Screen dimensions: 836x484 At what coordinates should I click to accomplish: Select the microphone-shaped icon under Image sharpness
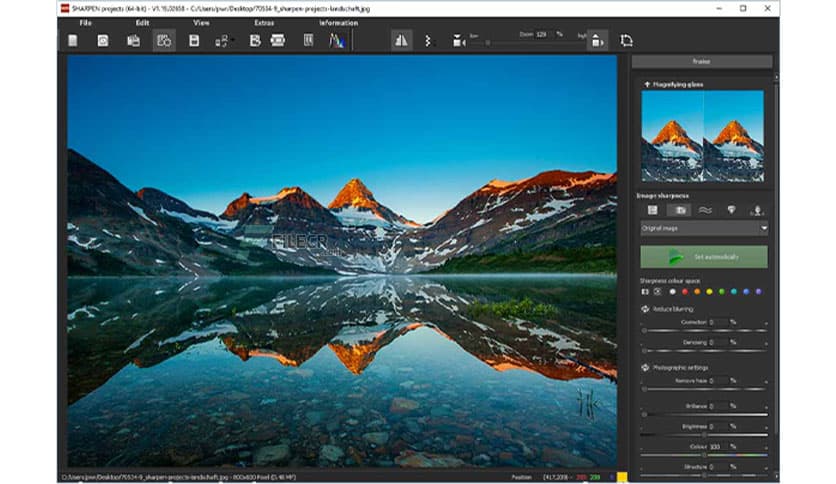756,210
